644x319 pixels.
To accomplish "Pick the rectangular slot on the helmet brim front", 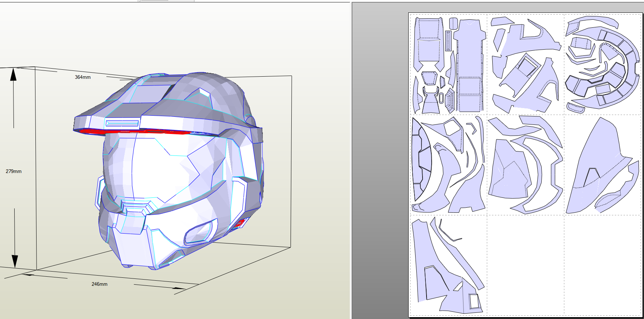I will pyautogui.click(x=122, y=123).
